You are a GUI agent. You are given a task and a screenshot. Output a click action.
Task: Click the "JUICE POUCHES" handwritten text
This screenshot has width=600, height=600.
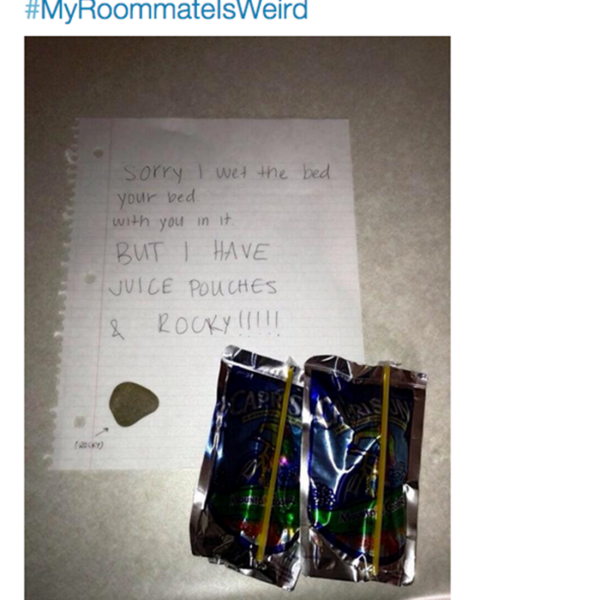point(192,288)
